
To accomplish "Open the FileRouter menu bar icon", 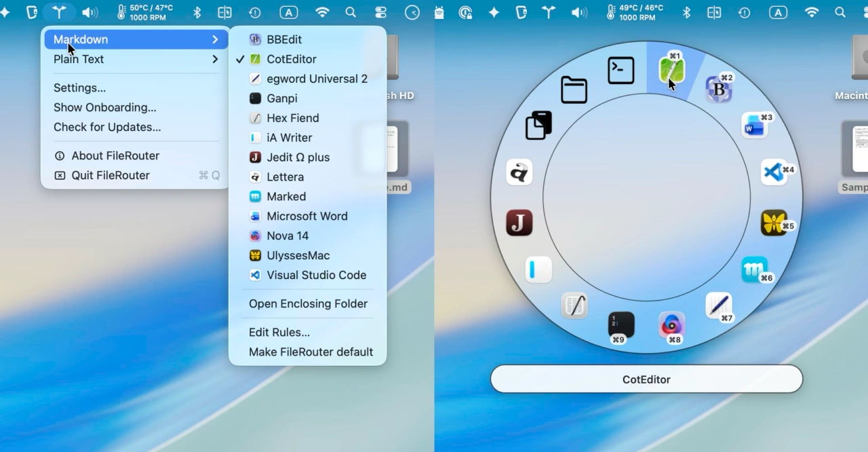I will point(60,12).
